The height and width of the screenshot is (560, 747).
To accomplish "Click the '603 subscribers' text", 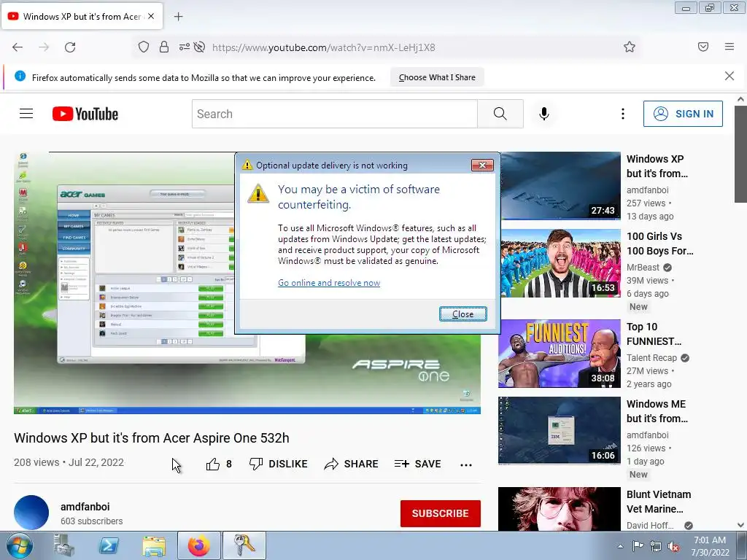I will 91,521.
